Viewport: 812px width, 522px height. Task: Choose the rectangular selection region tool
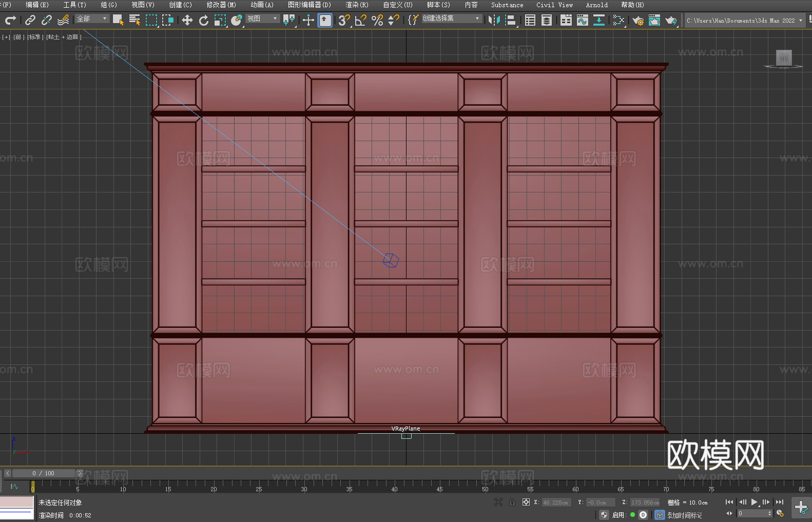151,20
